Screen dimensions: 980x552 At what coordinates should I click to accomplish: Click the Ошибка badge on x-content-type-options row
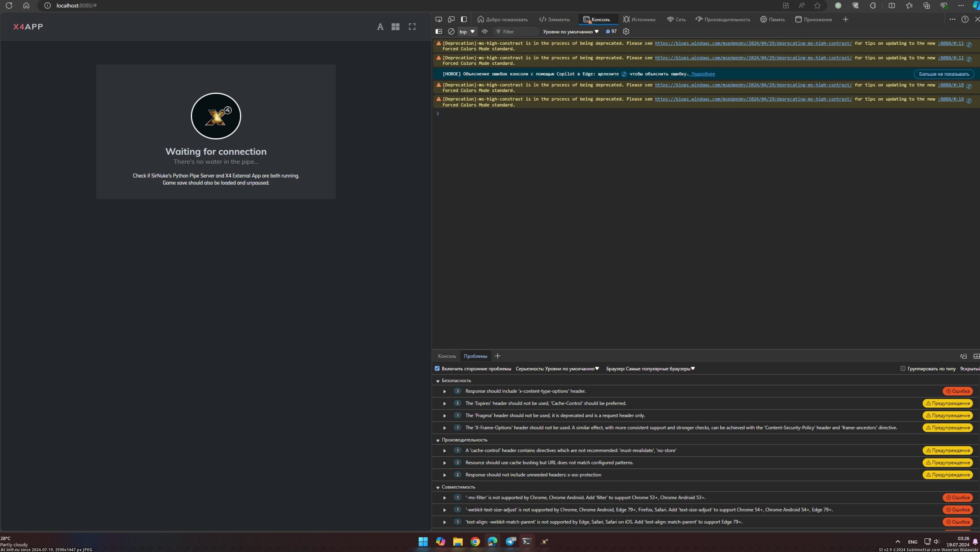tap(958, 391)
